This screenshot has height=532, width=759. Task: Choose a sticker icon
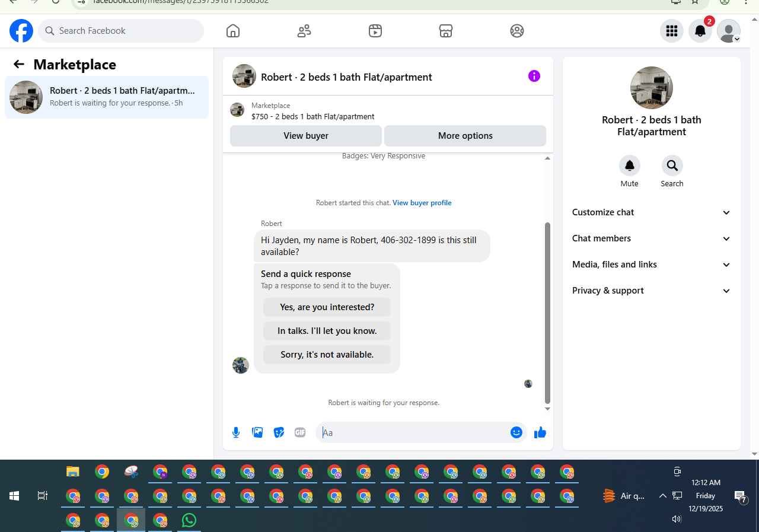tap(279, 432)
